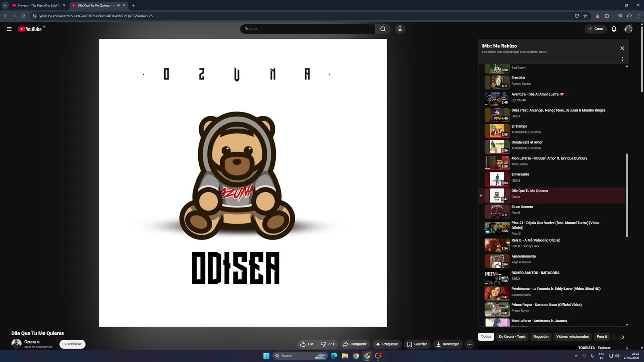Screen dimensions: 644x362
Task: Select the Todos filter chip
Action: pos(486,337)
